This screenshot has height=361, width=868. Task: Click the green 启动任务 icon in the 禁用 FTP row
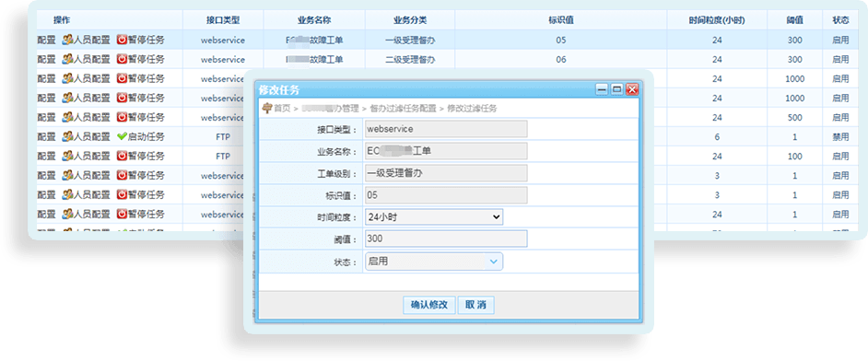coord(122,136)
